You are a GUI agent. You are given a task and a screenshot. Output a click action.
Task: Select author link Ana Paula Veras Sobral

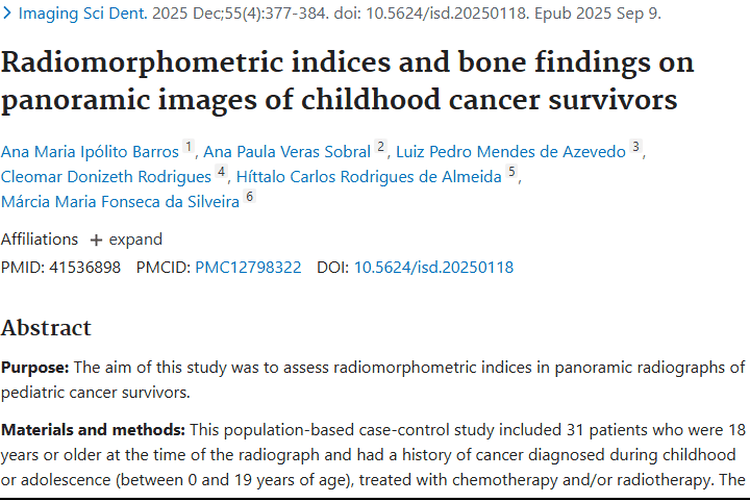click(287, 152)
